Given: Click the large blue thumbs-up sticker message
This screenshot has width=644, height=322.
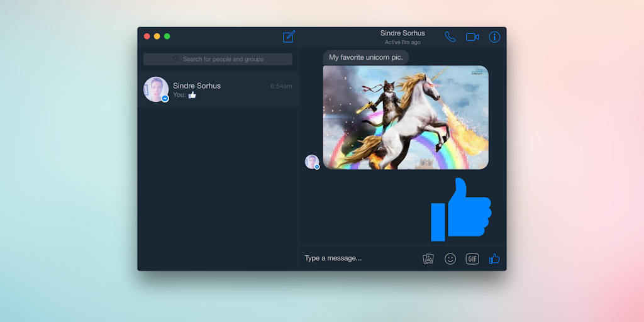Looking at the screenshot, I should 461,209.
